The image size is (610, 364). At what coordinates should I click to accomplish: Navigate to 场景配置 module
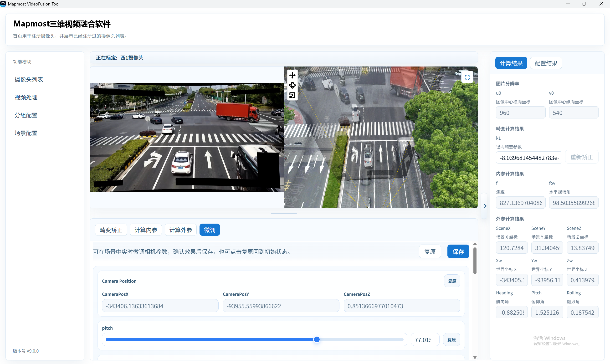tap(26, 133)
